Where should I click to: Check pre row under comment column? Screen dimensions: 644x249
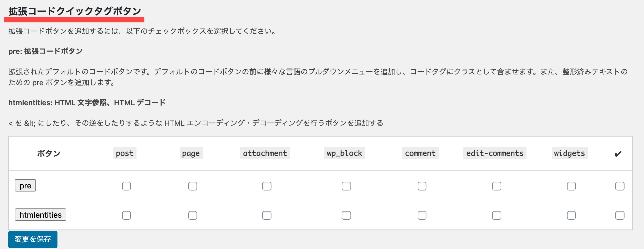422,186
